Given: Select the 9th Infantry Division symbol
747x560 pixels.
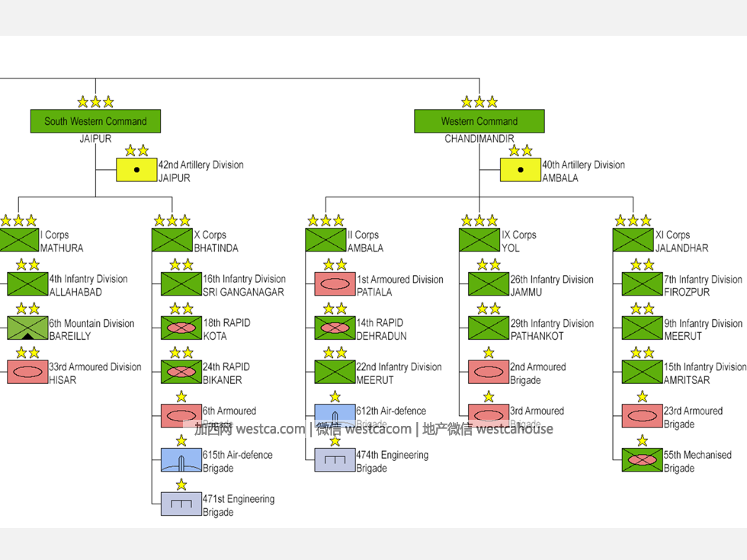Looking at the screenshot, I should [642, 328].
